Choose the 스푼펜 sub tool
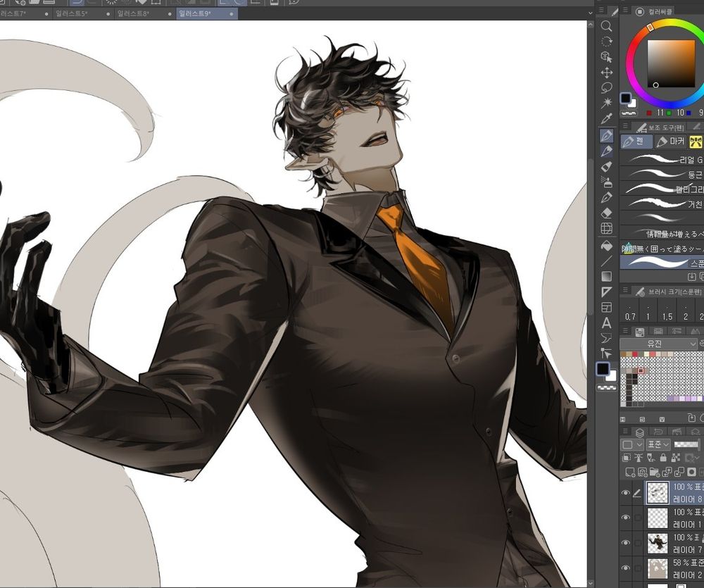The width and height of the screenshot is (704, 588). click(662, 263)
